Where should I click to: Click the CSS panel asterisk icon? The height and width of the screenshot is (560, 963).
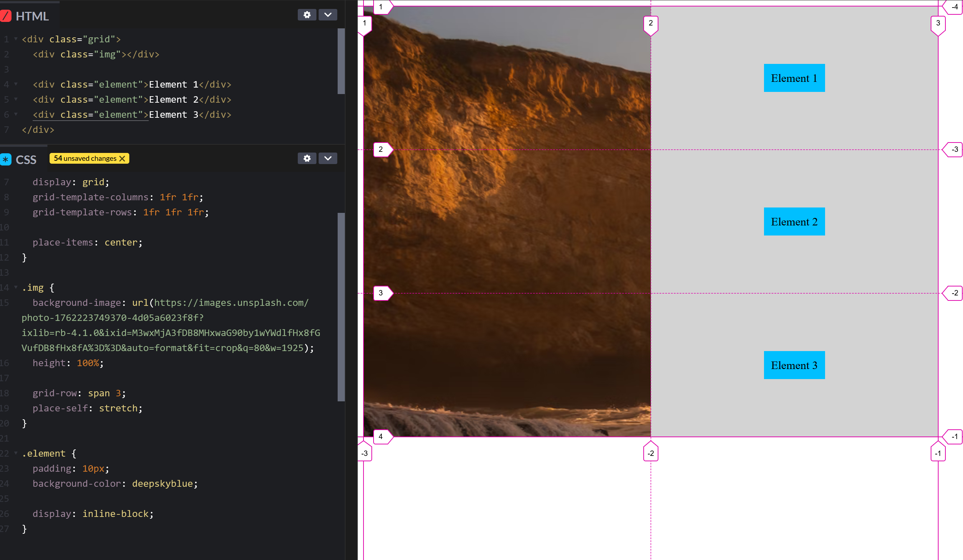coord(6,159)
